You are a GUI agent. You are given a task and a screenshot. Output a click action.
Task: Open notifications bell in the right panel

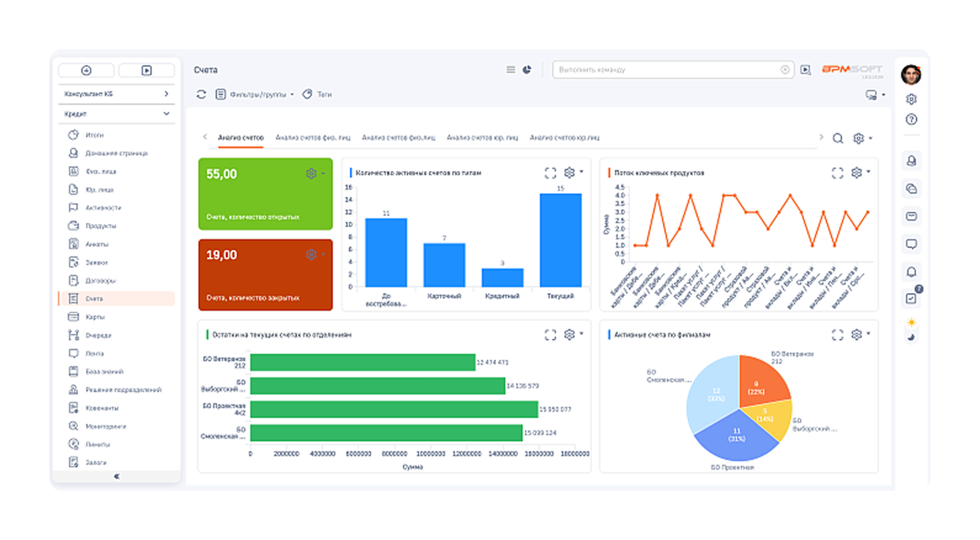point(912,272)
